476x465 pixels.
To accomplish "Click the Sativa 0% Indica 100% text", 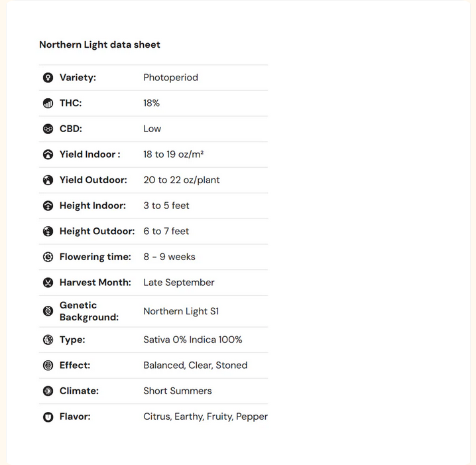I will (x=192, y=340).
